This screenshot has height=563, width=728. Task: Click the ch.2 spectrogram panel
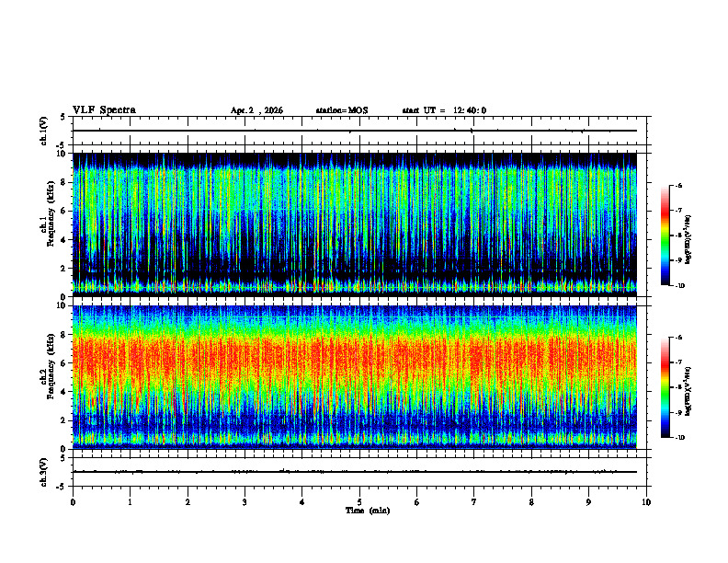tap(355, 377)
